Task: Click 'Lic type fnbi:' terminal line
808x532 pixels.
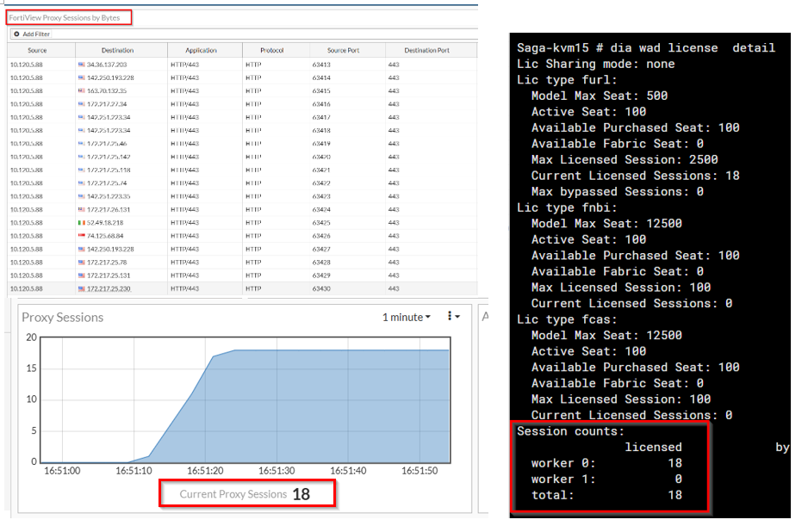Action: point(567,208)
